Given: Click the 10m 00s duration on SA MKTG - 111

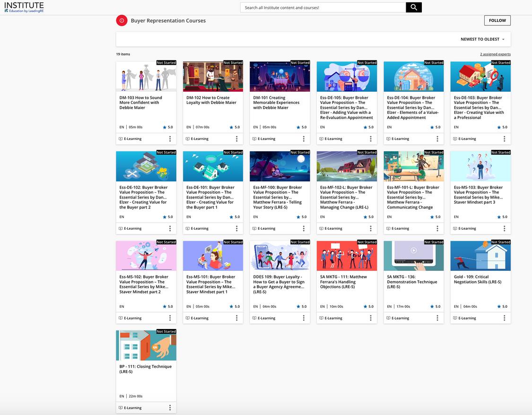Looking at the screenshot, I should [336, 306].
